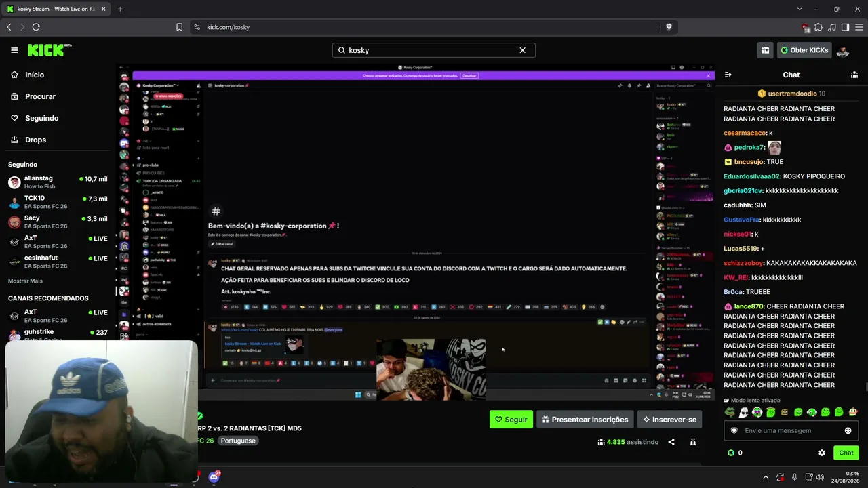Image resolution: width=868 pixels, height=488 pixels.
Task: Open recommended channel guhstrike
Action: (58, 333)
